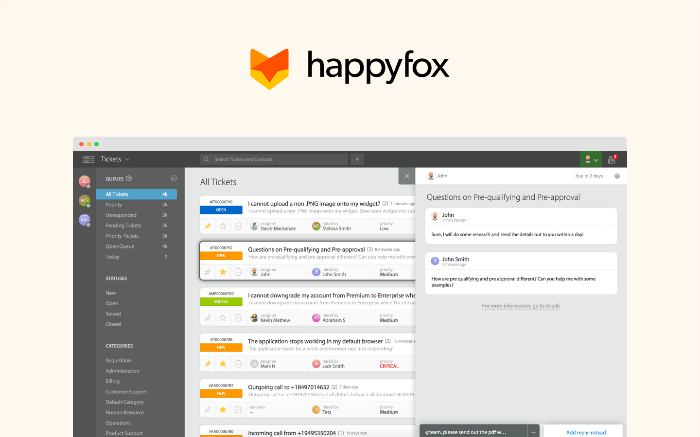Unstar the Questions on Pre-qualifying ticket
The height and width of the screenshot is (437, 700).
point(223,271)
